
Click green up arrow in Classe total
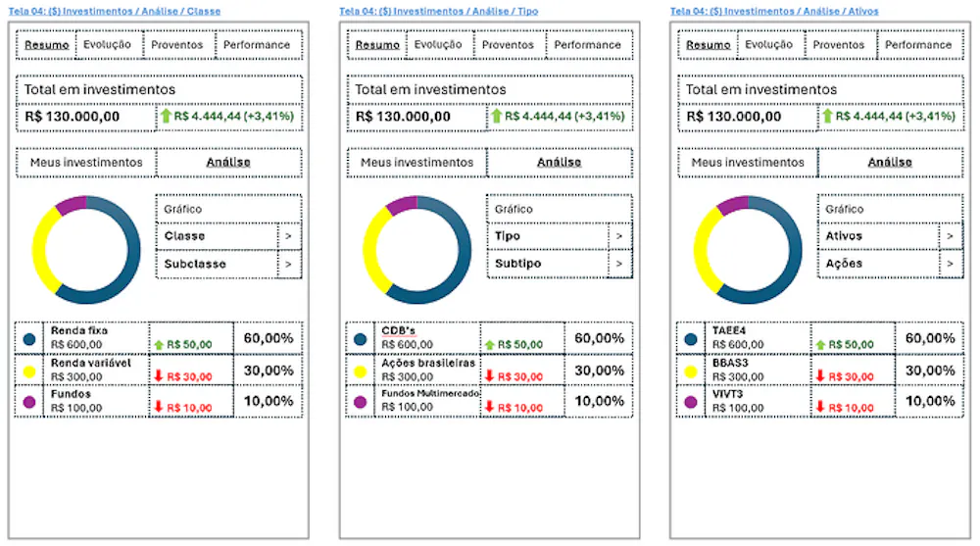[x=166, y=116]
